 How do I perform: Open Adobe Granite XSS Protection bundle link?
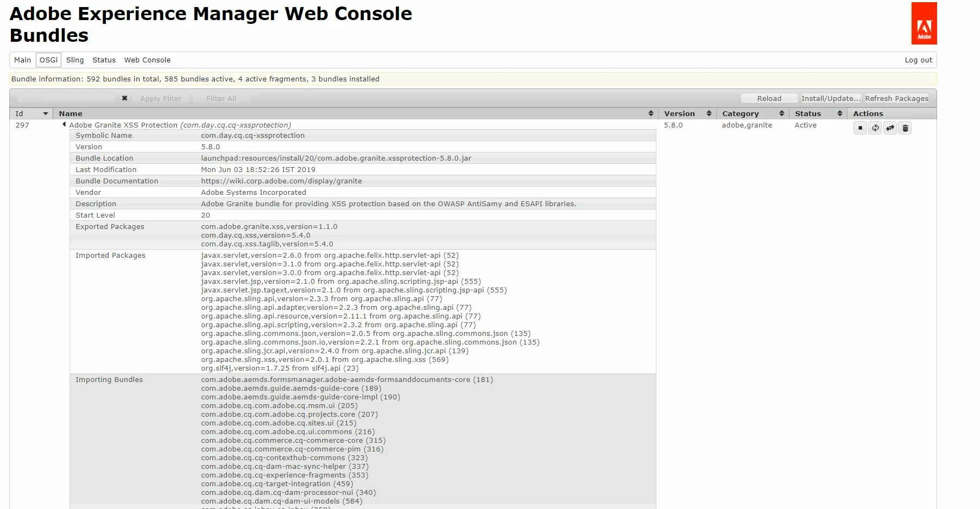[x=123, y=125]
